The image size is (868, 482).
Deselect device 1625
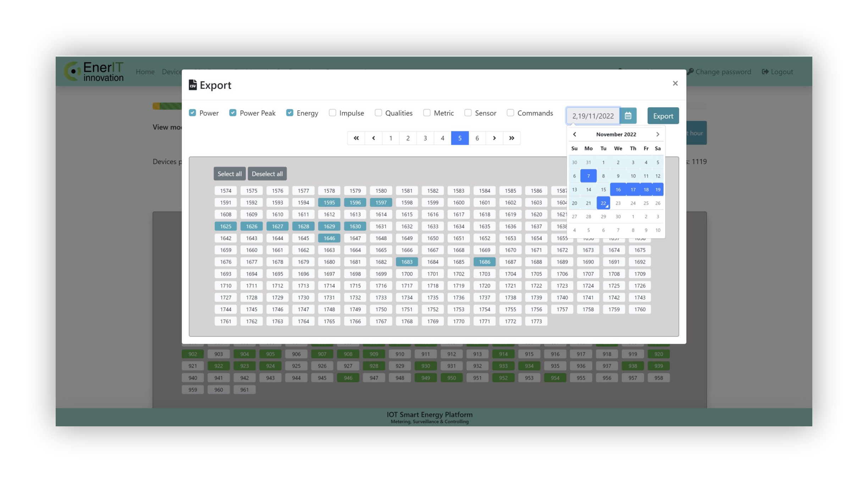[226, 226]
